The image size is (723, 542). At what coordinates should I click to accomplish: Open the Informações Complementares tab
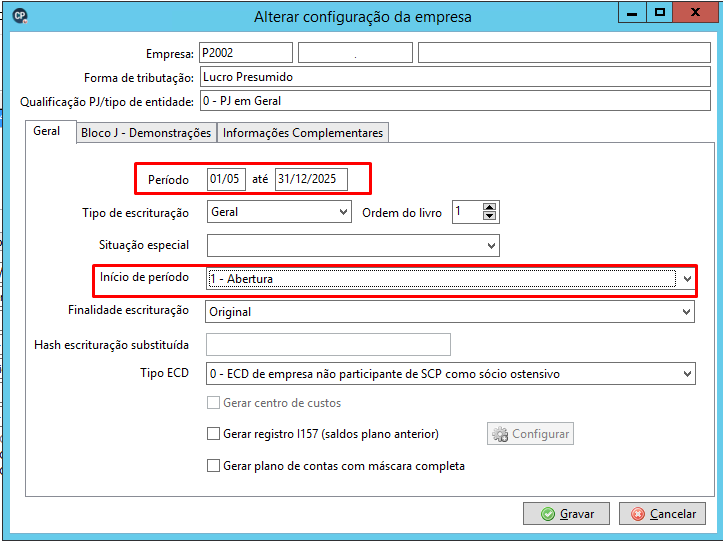pyautogui.click(x=303, y=133)
